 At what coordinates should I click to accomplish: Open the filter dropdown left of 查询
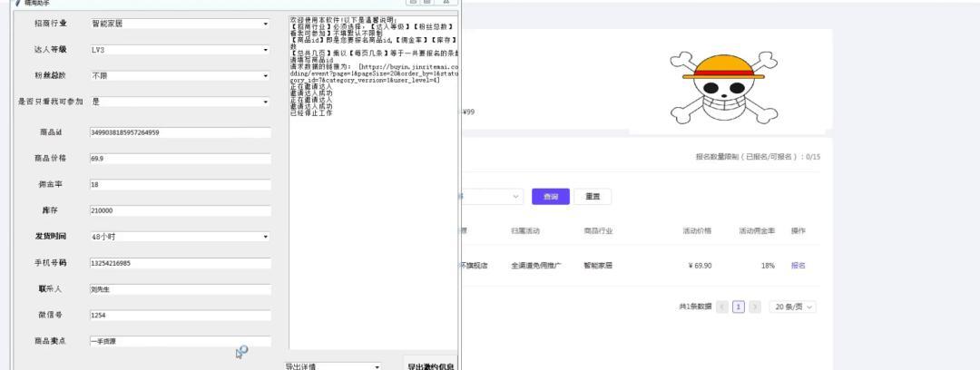click(491, 196)
